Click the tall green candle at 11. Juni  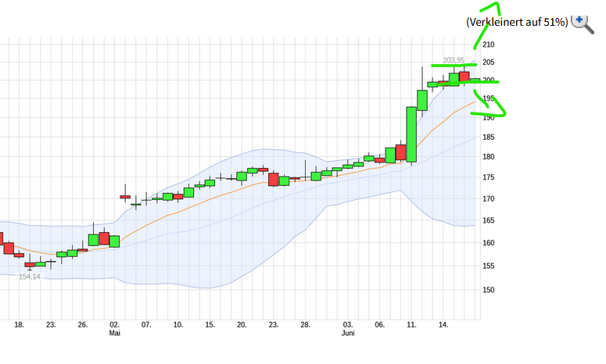[x=411, y=134]
